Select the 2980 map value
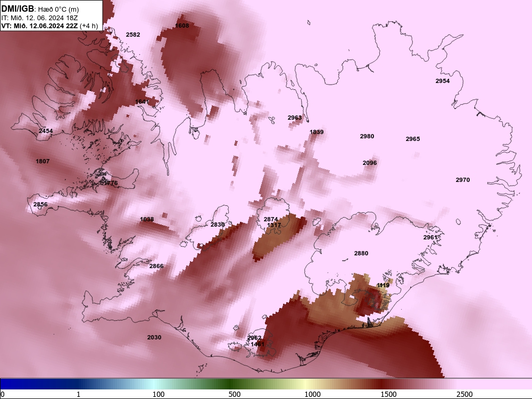This screenshot has height=399, width=532. pos(367,136)
